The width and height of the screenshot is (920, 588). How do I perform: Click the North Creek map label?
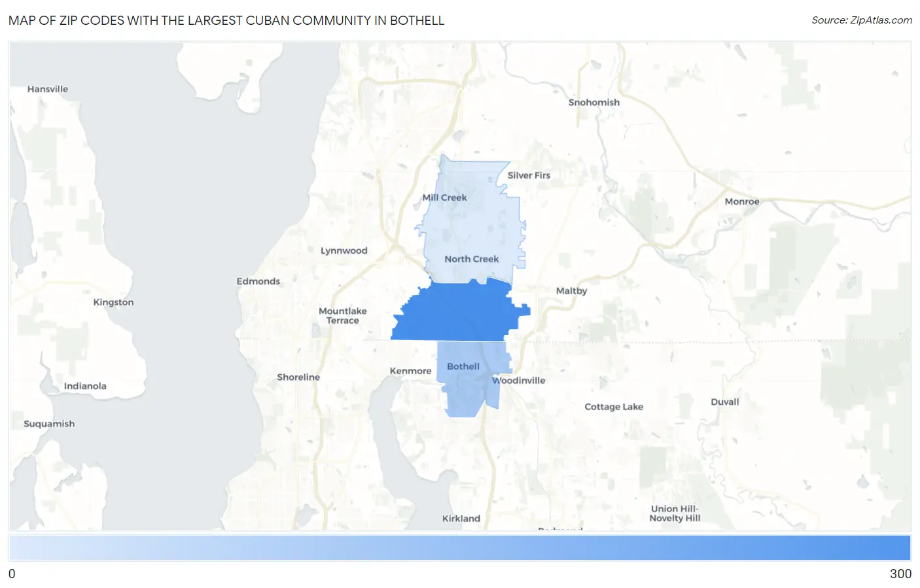click(x=472, y=259)
